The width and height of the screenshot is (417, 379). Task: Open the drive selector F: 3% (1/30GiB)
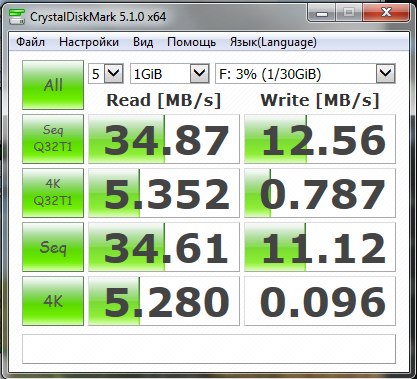pos(305,73)
